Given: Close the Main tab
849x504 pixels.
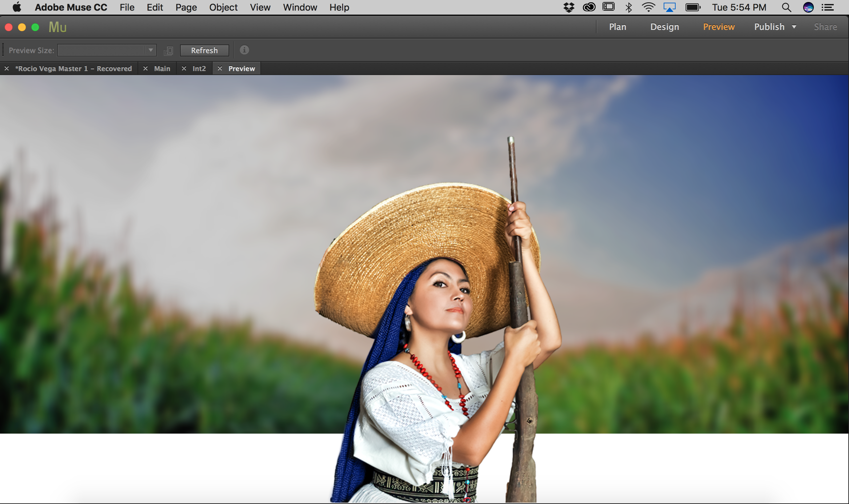Looking at the screenshot, I should (145, 69).
